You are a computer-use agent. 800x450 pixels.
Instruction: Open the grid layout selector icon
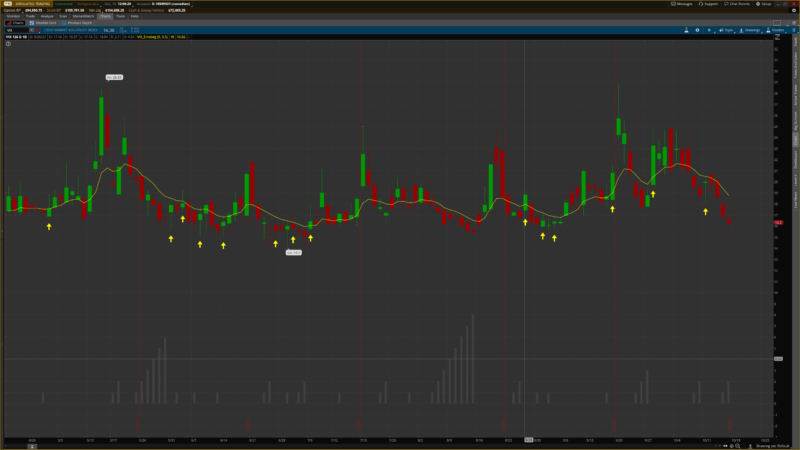pyautogui.click(x=777, y=23)
